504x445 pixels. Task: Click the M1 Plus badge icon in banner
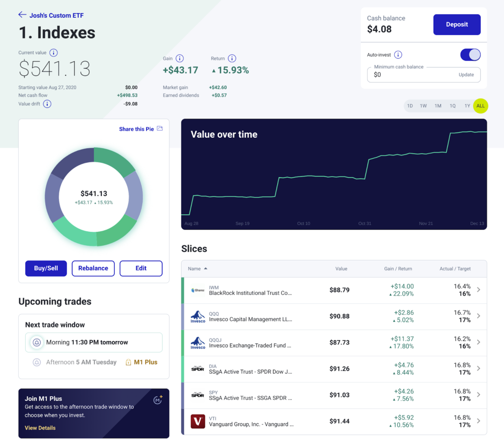158,400
